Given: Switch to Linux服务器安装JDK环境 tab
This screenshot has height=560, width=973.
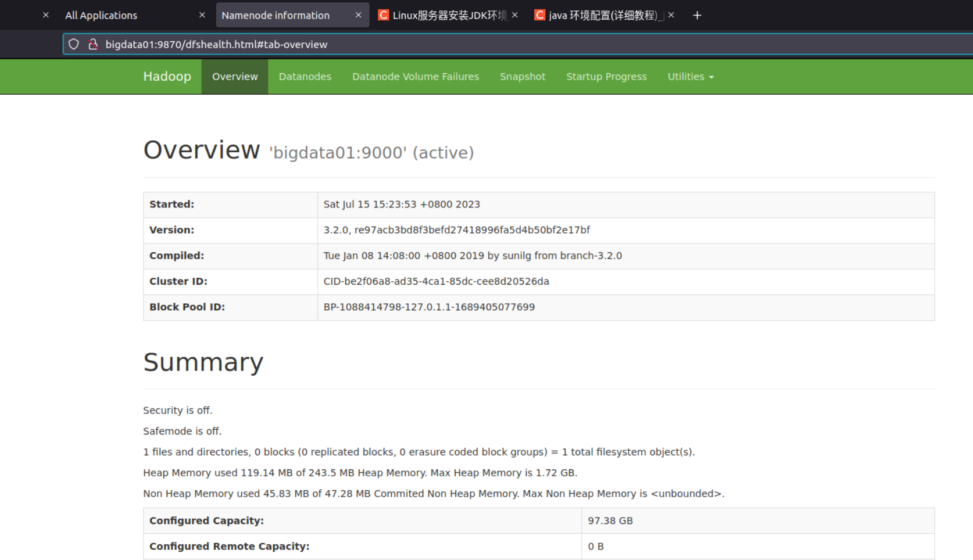Looking at the screenshot, I should coord(449,15).
